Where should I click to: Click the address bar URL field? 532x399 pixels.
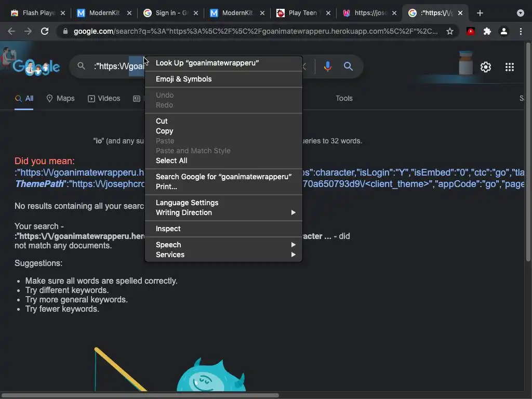[x=255, y=31]
